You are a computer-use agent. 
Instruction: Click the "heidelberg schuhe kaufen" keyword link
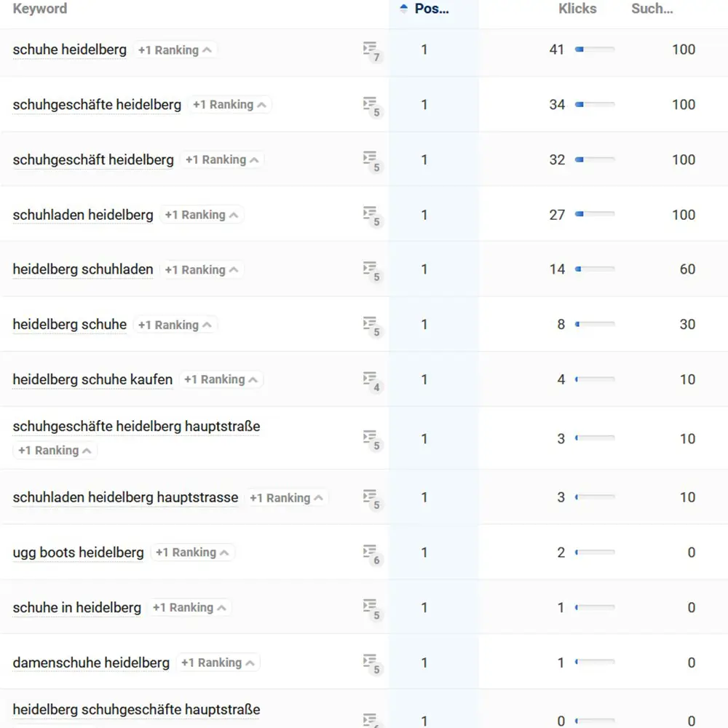92,379
